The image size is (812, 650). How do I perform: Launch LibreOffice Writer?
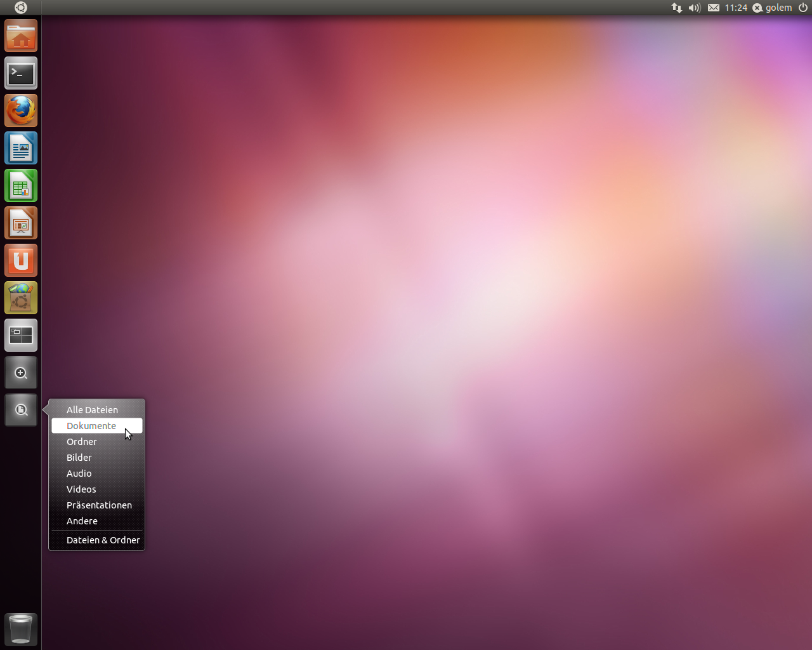click(x=21, y=149)
